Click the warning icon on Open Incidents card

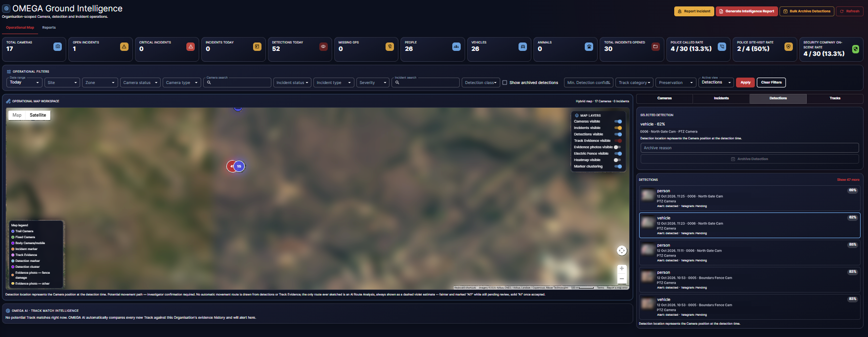(124, 46)
